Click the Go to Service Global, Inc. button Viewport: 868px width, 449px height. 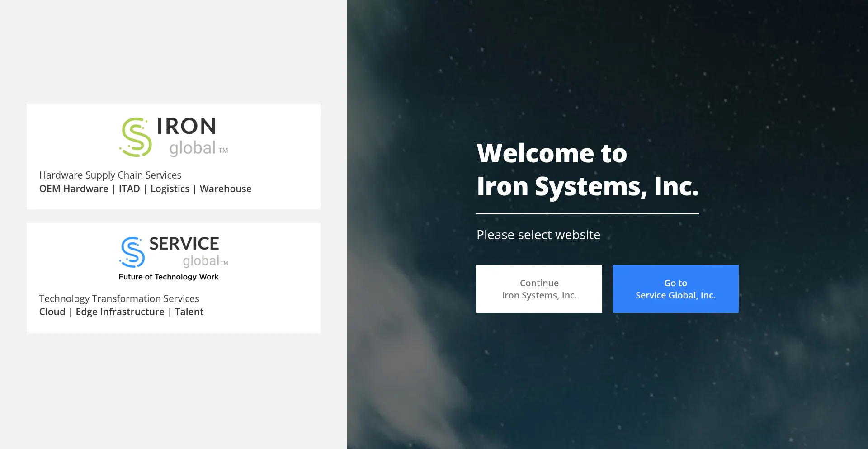pos(675,289)
